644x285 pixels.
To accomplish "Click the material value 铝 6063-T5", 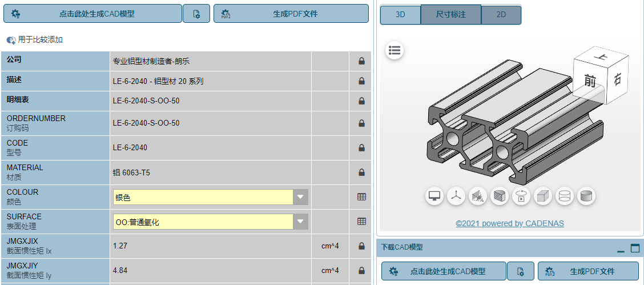I will [x=131, y=172].
